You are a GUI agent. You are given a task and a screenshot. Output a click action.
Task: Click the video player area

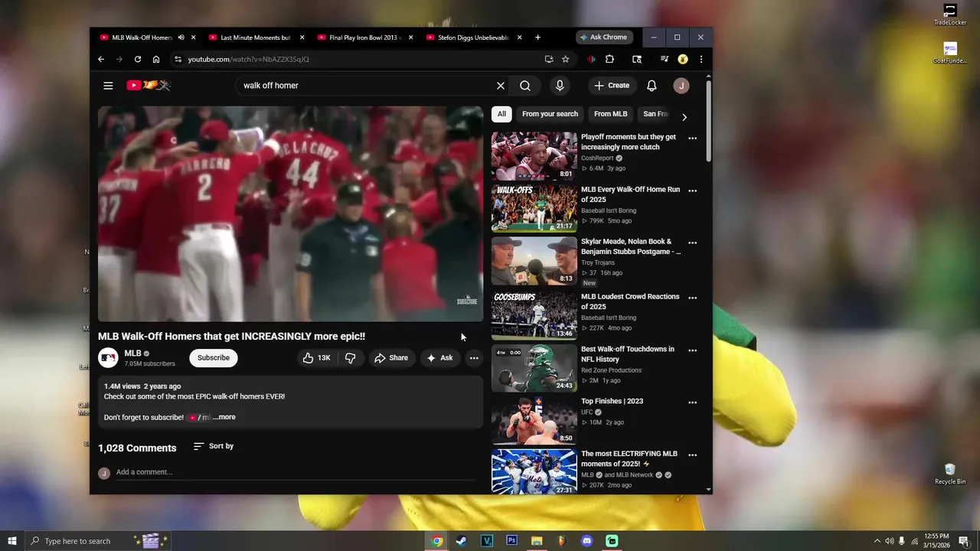pos(290,214)
